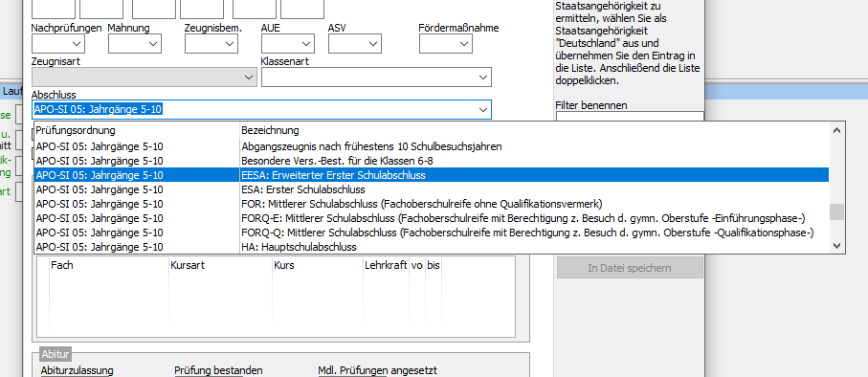The height and width of the screenshot is (377, 868).
Task: Click the 'Prüfung bestanden' label
Action: click(218, 370)
